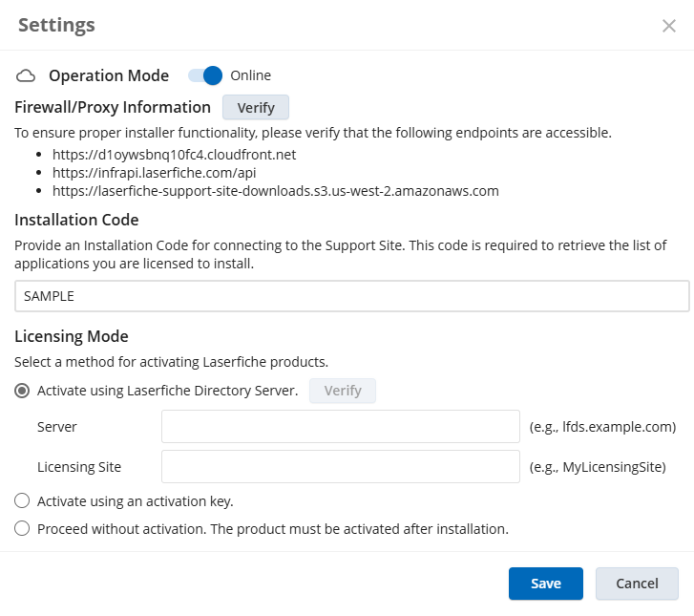694x616 pixels.
Task: Choose Activate using an activation key
Action: tap(23, 501)
